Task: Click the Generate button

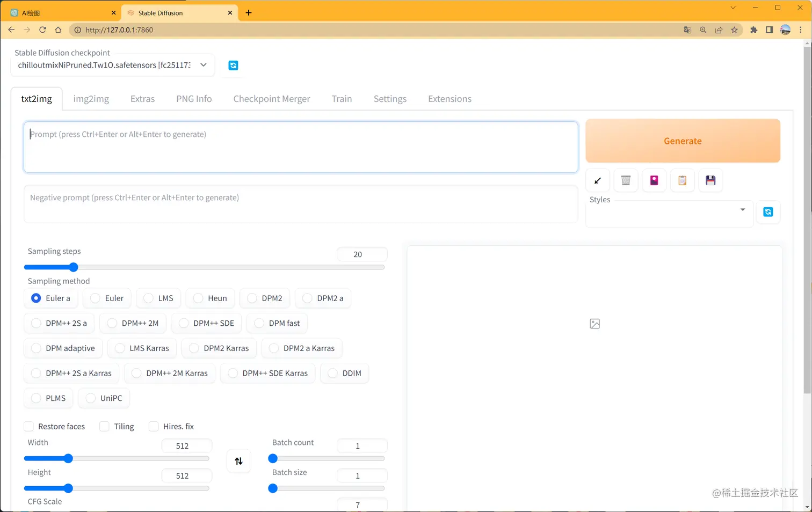Action: (x=683, y=141)
